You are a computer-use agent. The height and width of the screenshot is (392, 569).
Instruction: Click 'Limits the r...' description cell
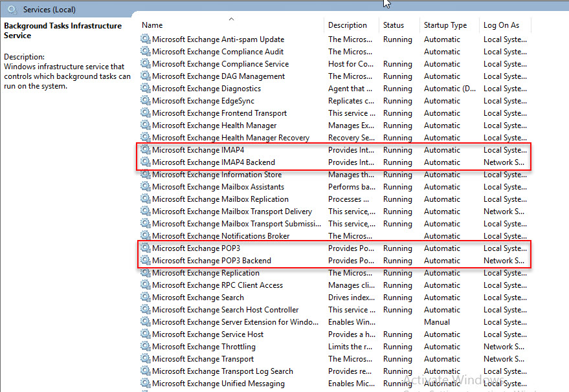pyautogui.click(x=350, y=347)
